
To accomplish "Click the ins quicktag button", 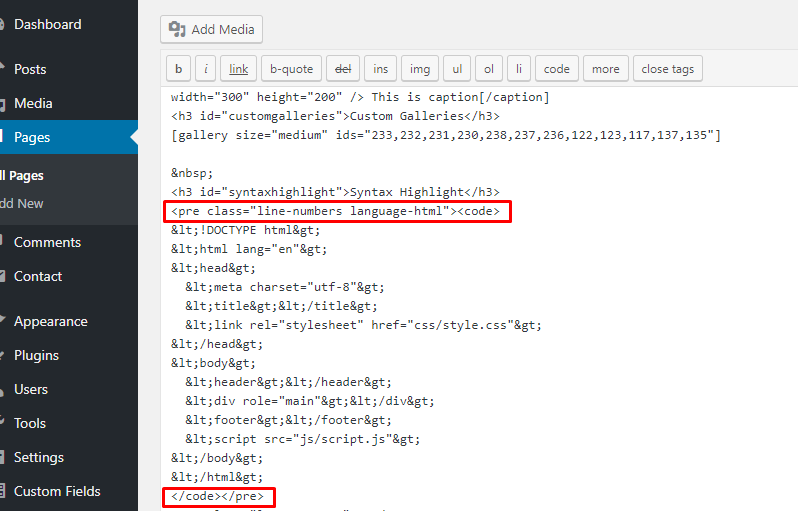I will tap(380, 69).
